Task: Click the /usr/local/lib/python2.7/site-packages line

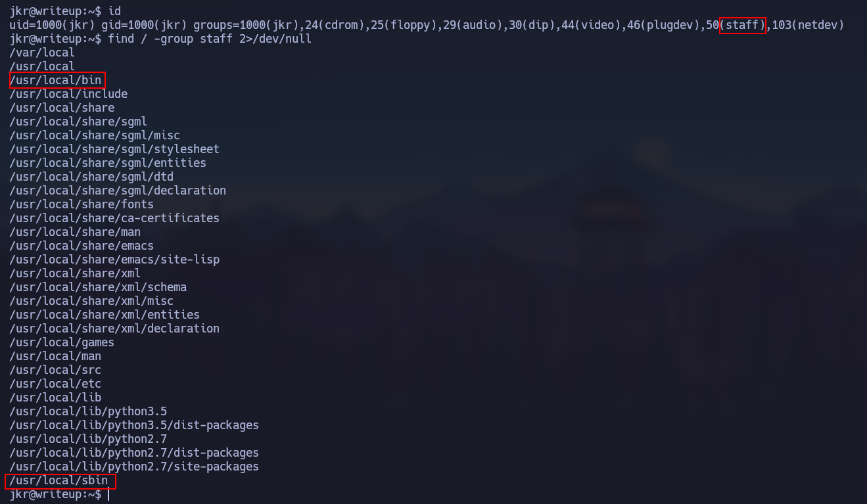Action: (134, 467)
